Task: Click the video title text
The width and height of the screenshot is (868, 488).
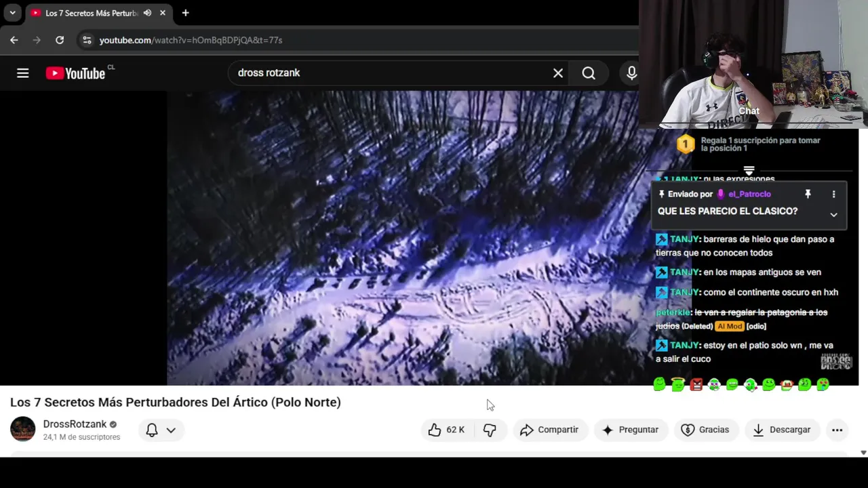Action: pyautogui.click(x=175, y=402)
